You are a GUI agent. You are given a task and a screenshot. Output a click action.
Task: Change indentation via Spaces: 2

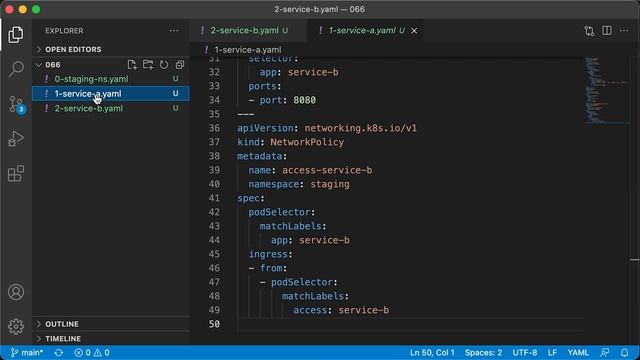(483, 353)
